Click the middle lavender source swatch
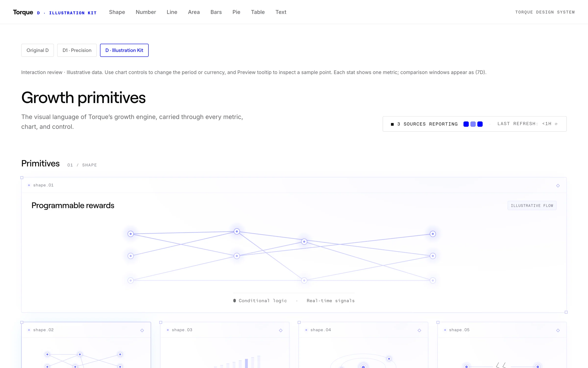The image size is (588, 368). 473,124
